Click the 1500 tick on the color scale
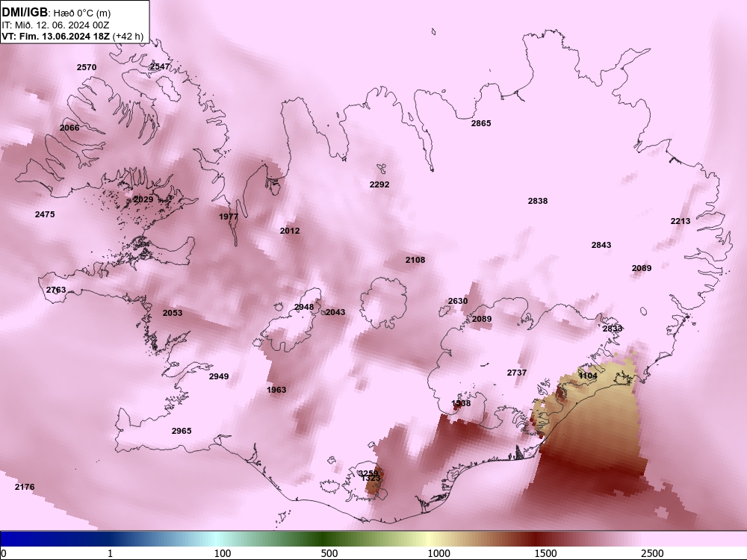Viewport: 747px width, 560px height. [545, 553]
